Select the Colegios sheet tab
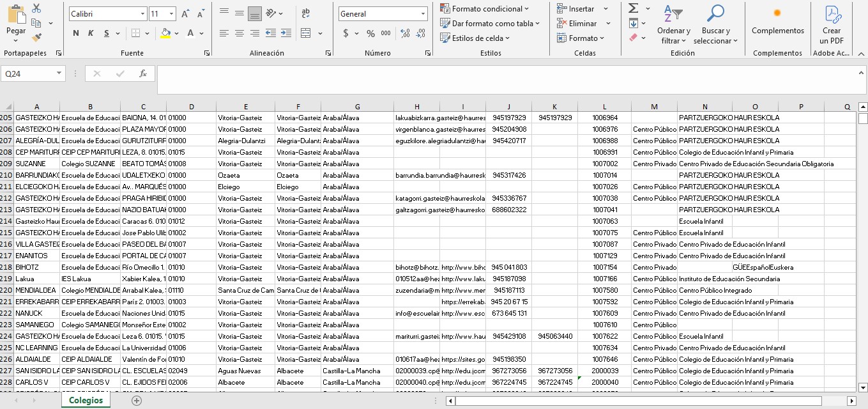This screenshot has width=868, height=409. pyautogui.click(x=86, y=400)
